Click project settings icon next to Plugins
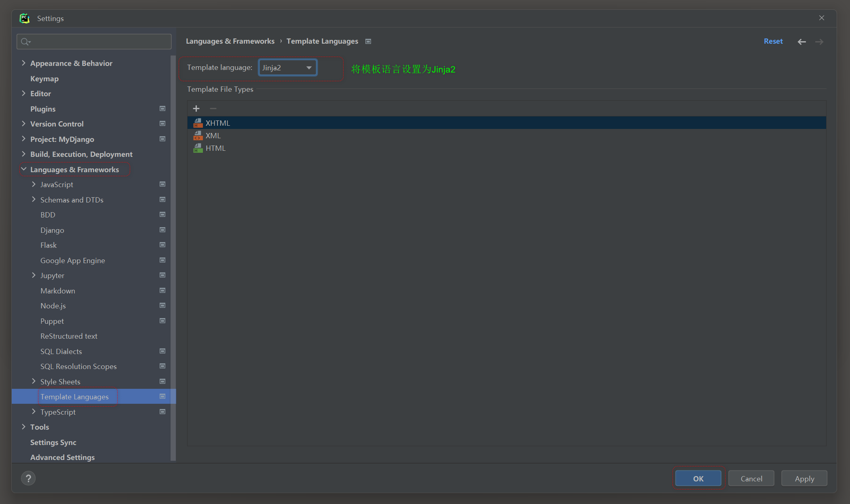Image resolution: width=850 pixels, height=504 pixels. [162, 109]
